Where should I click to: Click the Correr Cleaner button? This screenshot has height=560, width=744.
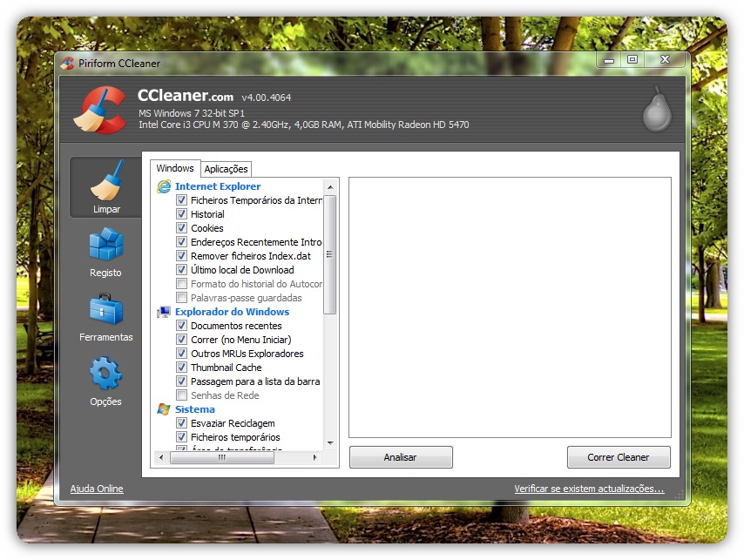[619, 457]
